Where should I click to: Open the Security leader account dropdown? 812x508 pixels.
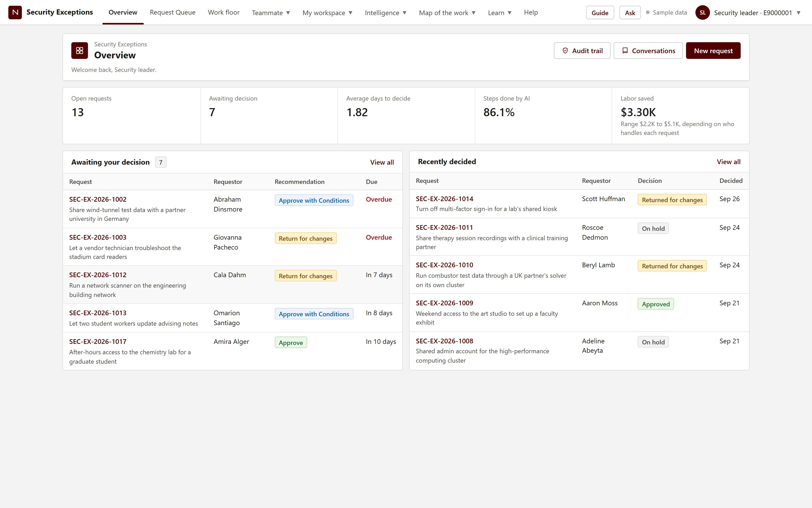(x=748, y=13)
